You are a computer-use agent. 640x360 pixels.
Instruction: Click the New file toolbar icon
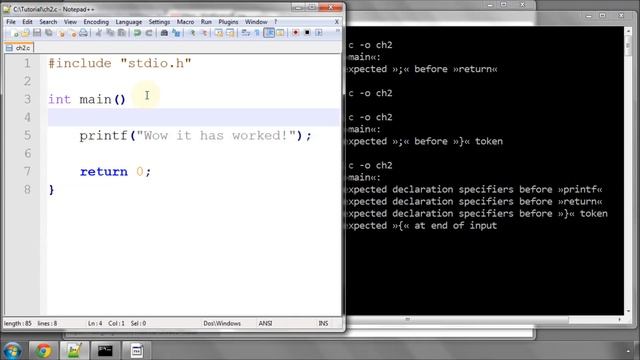point(15,33)
